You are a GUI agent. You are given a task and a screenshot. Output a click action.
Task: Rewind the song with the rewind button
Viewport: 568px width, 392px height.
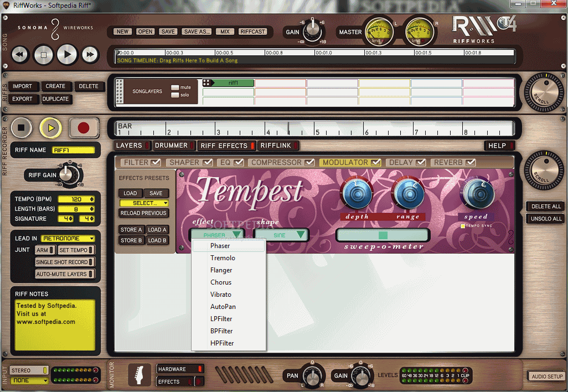click(19, 55)
